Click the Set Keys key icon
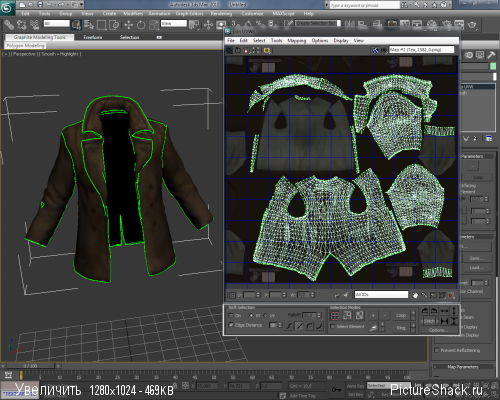 coord(336,389)
